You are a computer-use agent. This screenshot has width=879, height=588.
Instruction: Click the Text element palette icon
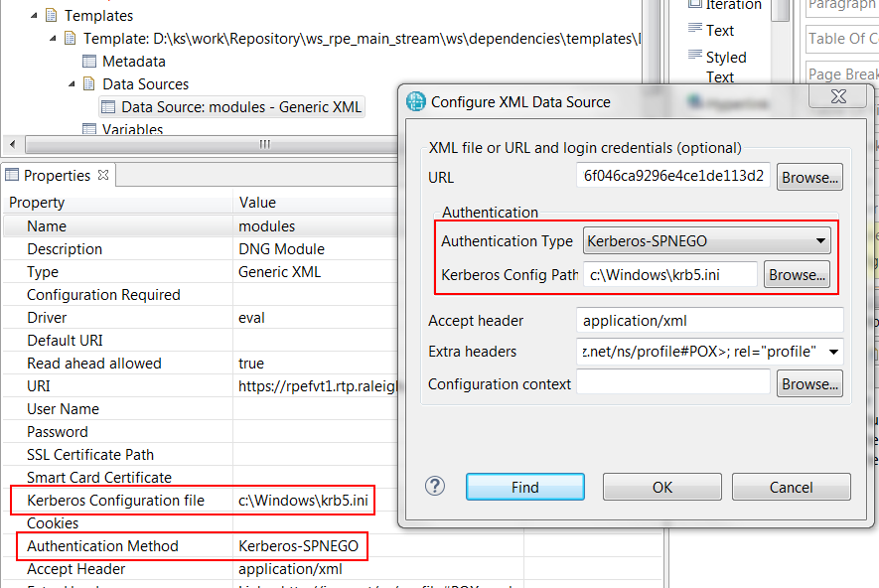coord(693,30)
